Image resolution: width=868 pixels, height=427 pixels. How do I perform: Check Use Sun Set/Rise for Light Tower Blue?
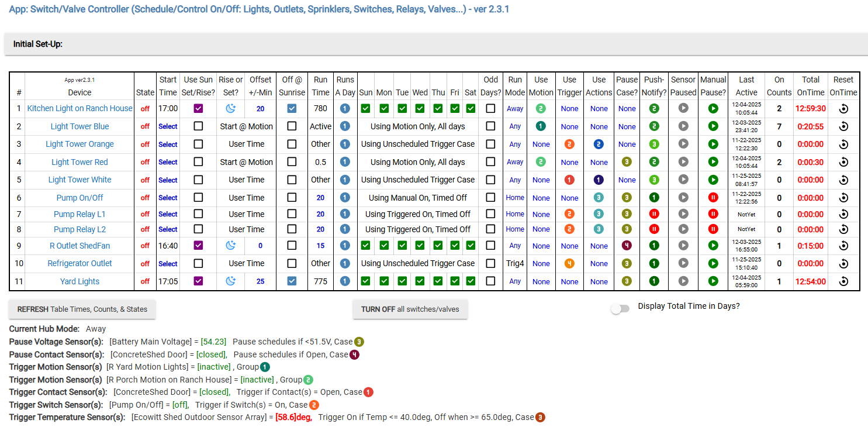click(x=198, y=126)
